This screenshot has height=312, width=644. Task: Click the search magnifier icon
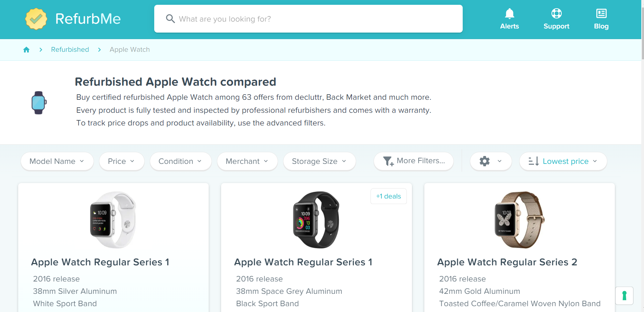170,19
